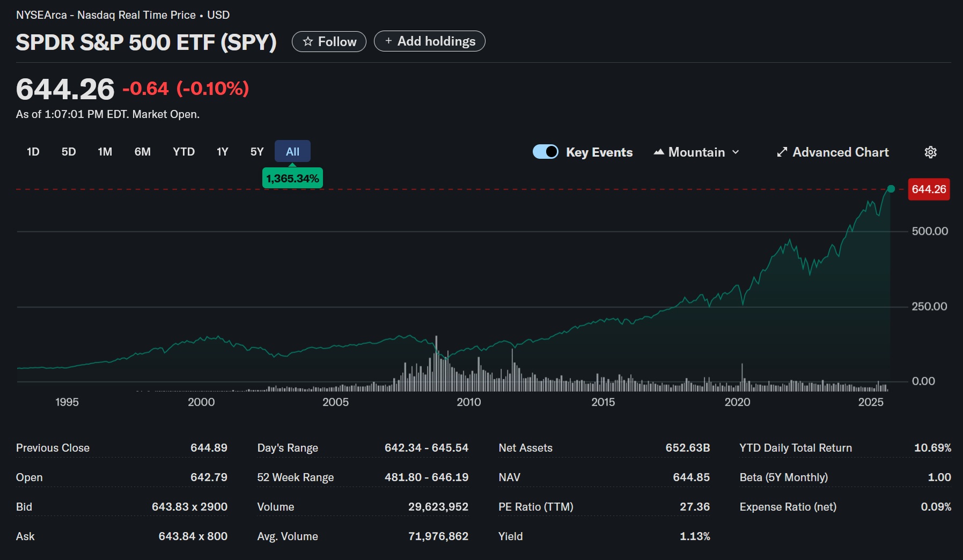Screen dimensions: 963x560
Task: Click the Bid value 643.83 x 2900
Action: pyautogui.click(x=189, y=507)
